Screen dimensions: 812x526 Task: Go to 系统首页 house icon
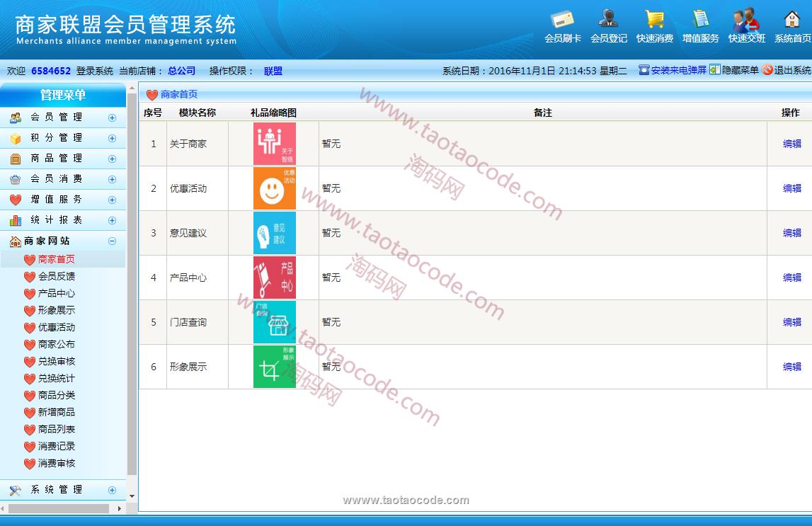791,20
